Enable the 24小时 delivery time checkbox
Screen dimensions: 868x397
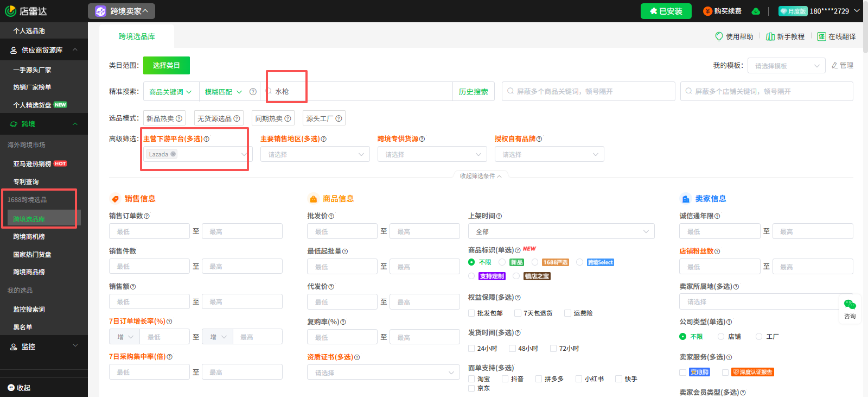click(471, 349)
